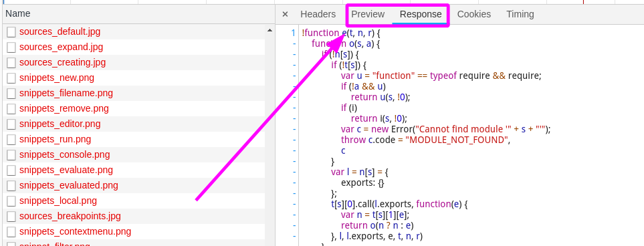Click file icon beside sources_breakpoints.jpg
644x246 pixels.
click(x=11, y=217)
